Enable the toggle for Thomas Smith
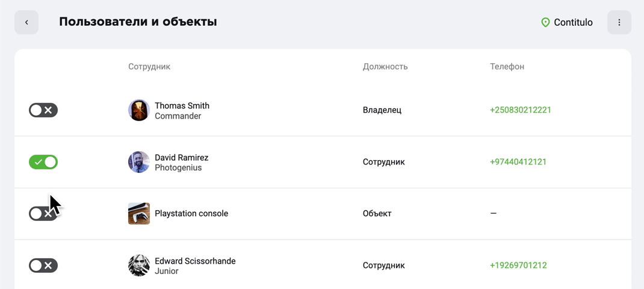 pyautogui.click(x=43, y=110)
